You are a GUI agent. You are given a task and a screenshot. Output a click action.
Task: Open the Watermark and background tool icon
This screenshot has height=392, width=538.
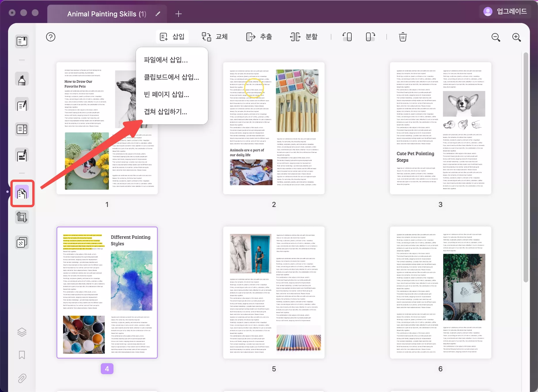click(x=22, y=243)
